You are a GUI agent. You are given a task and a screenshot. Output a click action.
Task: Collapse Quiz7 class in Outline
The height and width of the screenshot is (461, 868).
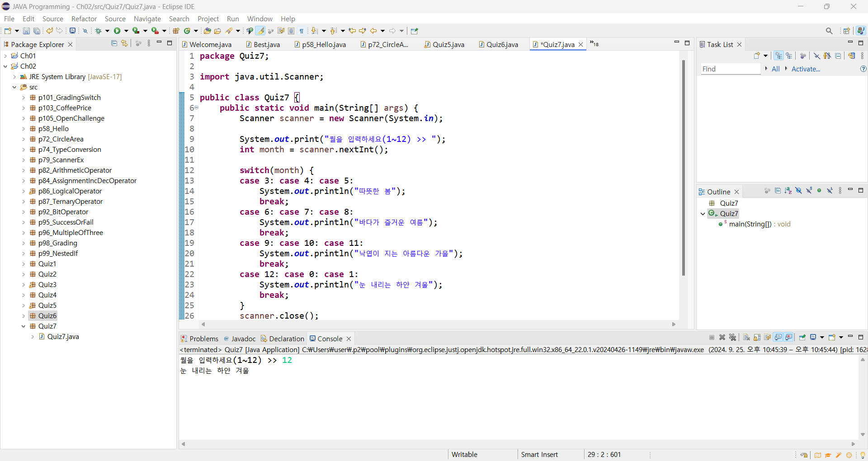703,214
